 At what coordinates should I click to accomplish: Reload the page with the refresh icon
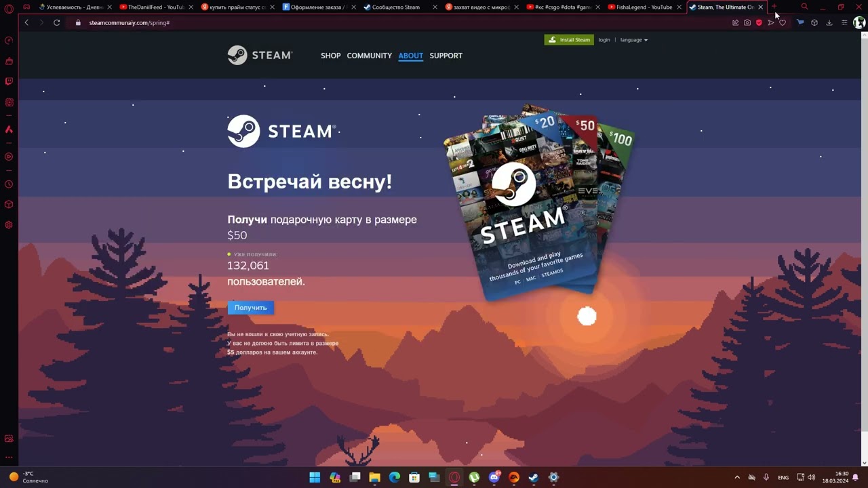point(57,22)
